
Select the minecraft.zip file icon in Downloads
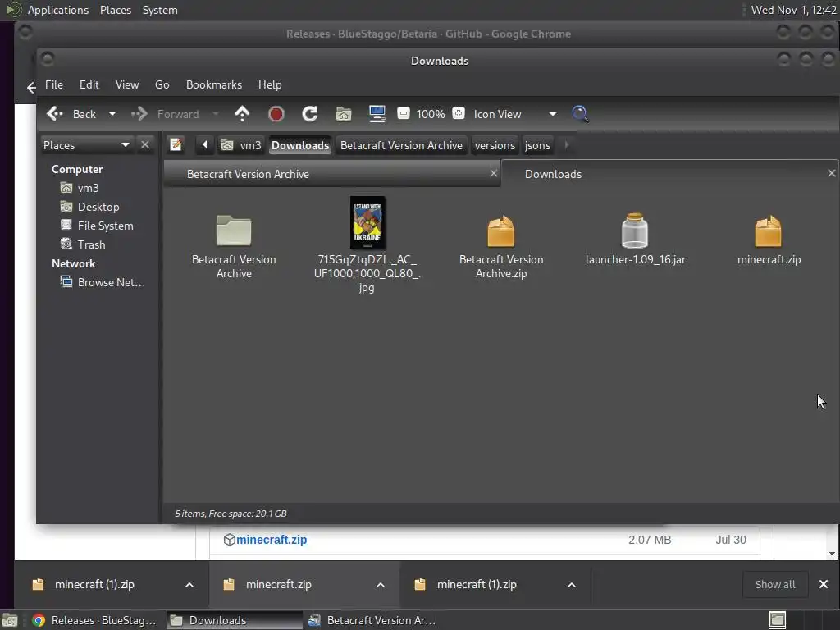[x=768, y=231]
